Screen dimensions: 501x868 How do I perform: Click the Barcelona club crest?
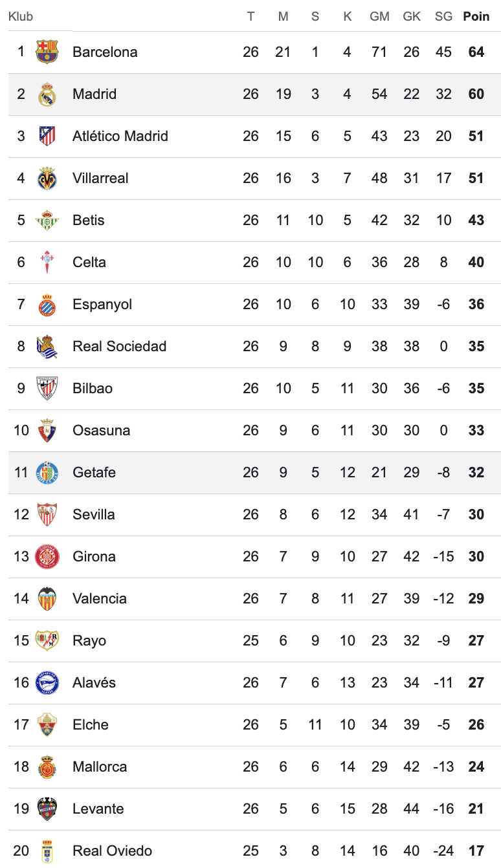click(47, 52)
